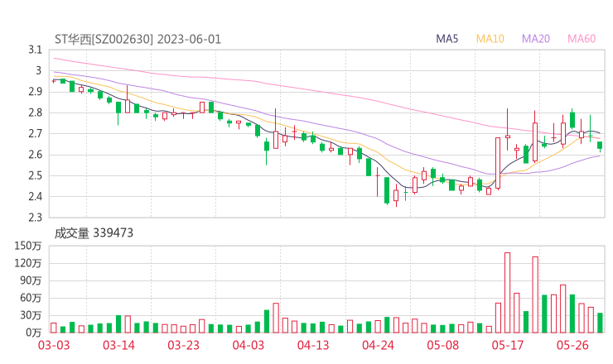Viewport: 613px width, 364px height.
Task: Click the 05-17 date axis label
Action: [508, 345]
